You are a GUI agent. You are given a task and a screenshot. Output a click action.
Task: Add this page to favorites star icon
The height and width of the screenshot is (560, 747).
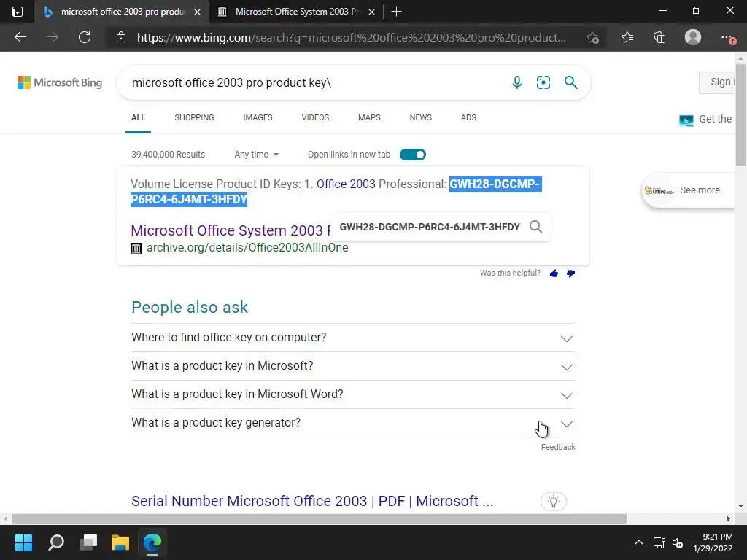(x=592, y=38)
